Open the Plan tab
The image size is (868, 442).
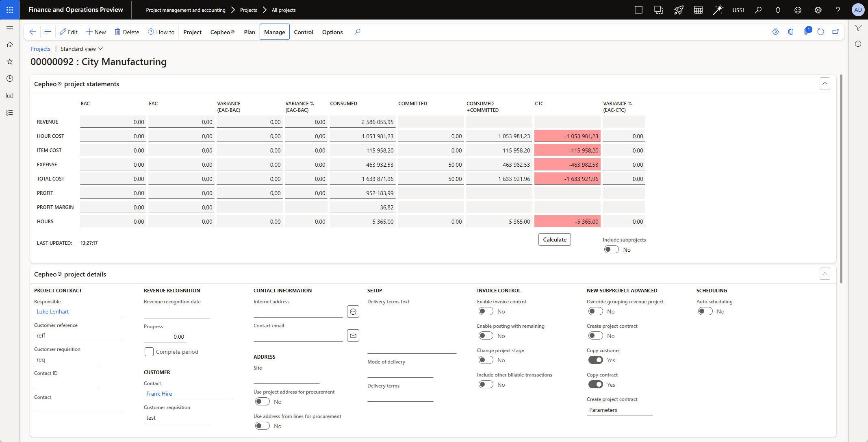[250, 32]
